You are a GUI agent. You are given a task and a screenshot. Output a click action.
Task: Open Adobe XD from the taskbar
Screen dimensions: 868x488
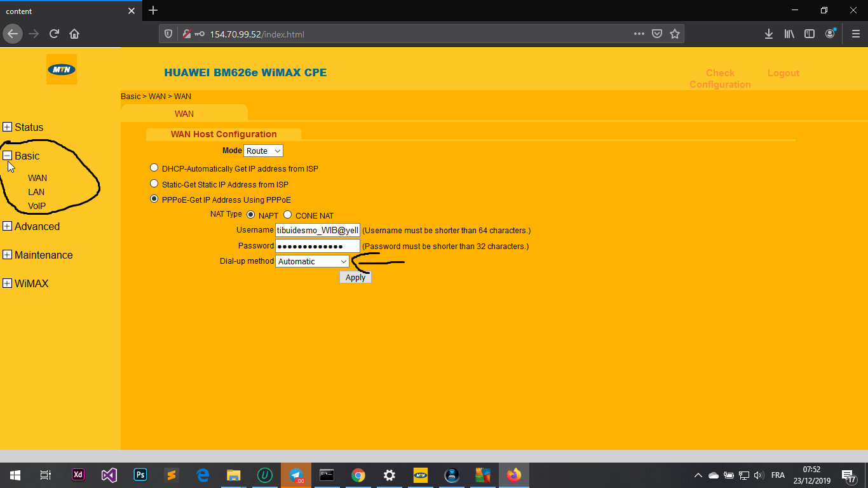click(78, 475)
